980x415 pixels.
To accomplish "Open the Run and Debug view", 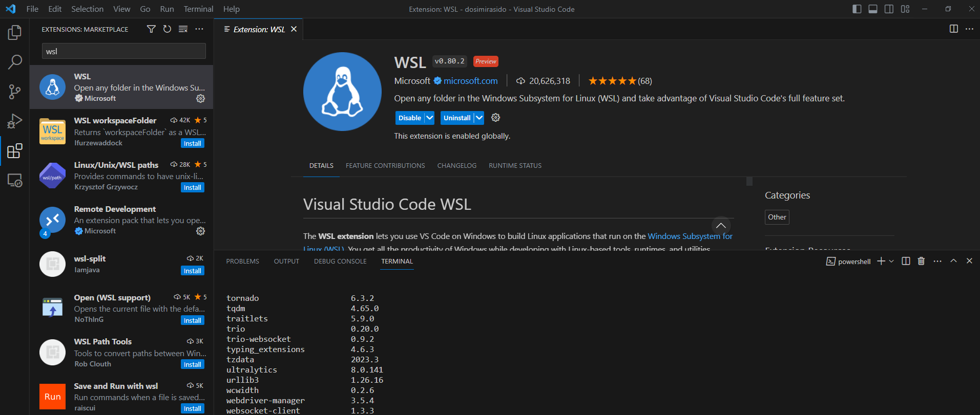I will [x=15, y=121].
